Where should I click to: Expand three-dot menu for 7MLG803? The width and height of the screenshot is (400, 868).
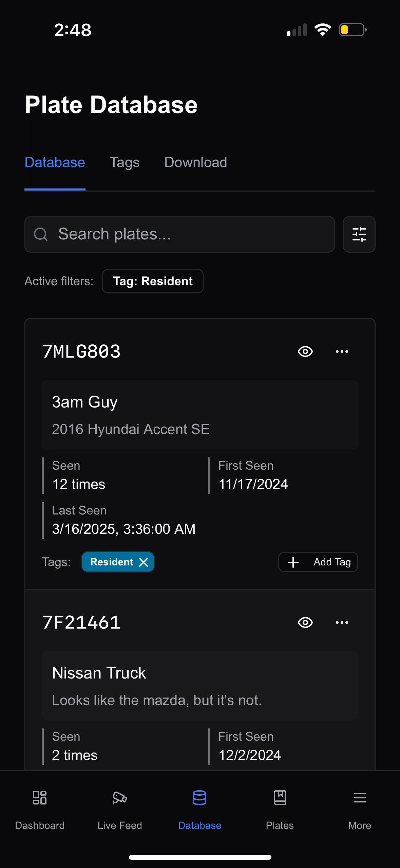click(342, 351)
